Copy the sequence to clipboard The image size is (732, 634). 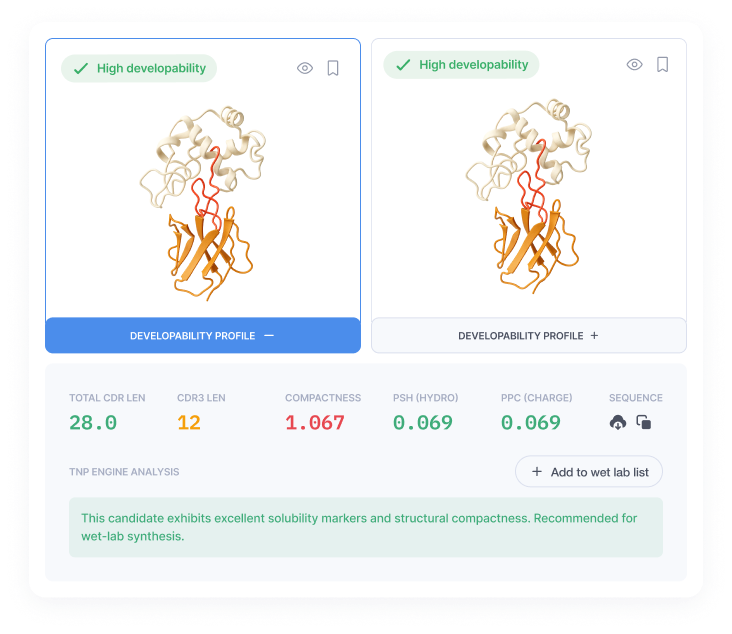point(644,422)
